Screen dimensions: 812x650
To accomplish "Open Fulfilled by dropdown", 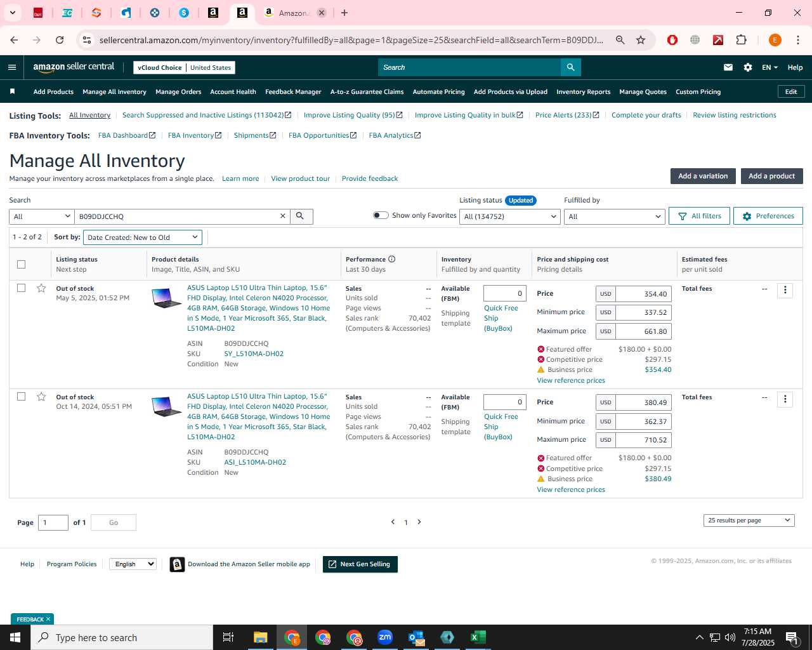I will tap(614, 216).
